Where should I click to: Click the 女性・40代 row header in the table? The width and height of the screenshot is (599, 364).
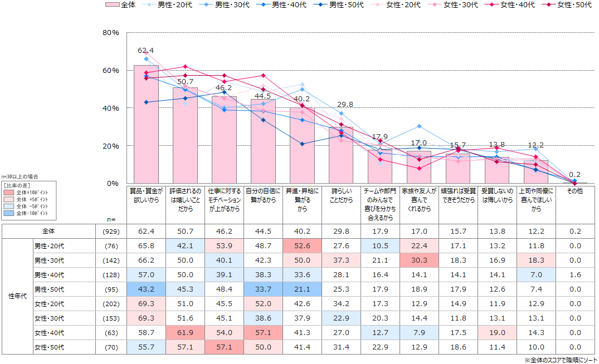coord(49,333)
